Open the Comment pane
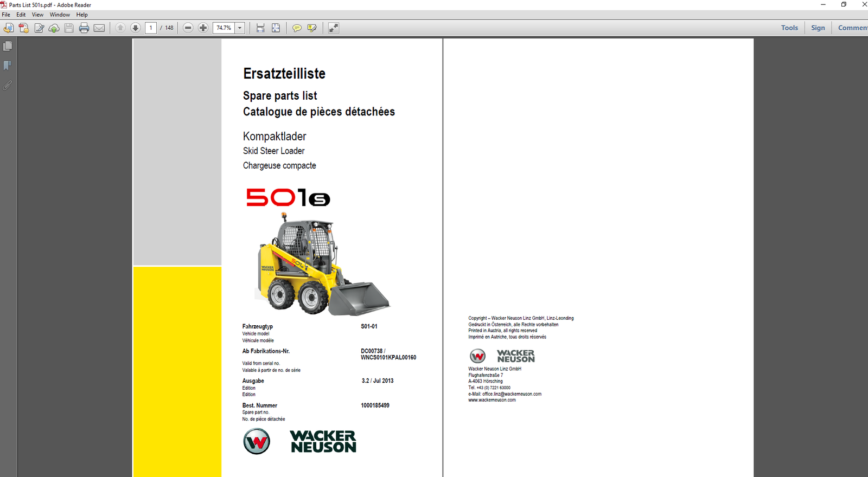 click(x=852, y=28)
